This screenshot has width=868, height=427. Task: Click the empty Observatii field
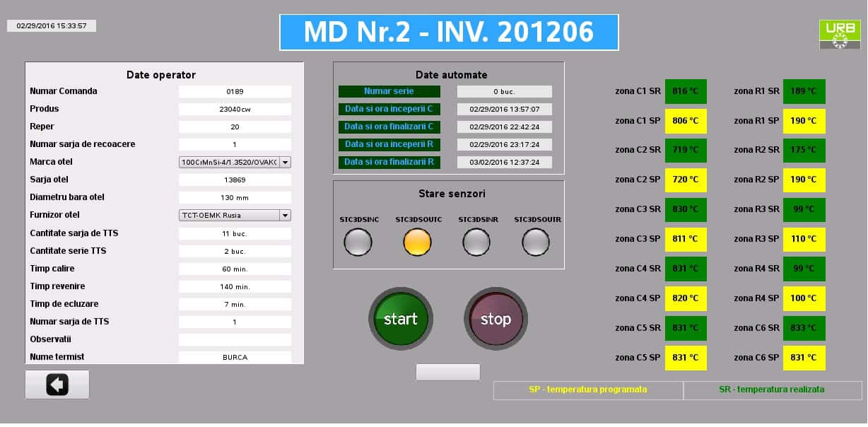pos(235,339)
